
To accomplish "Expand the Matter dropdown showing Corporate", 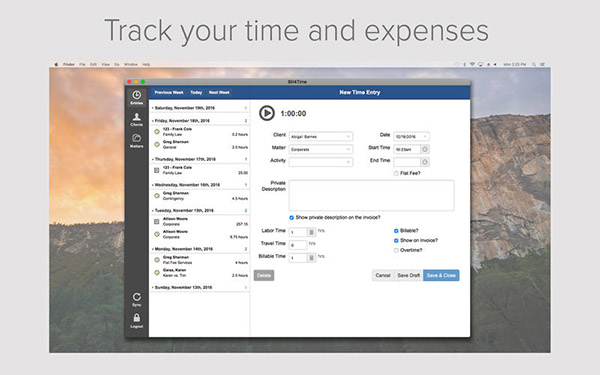I will [321, 149].
